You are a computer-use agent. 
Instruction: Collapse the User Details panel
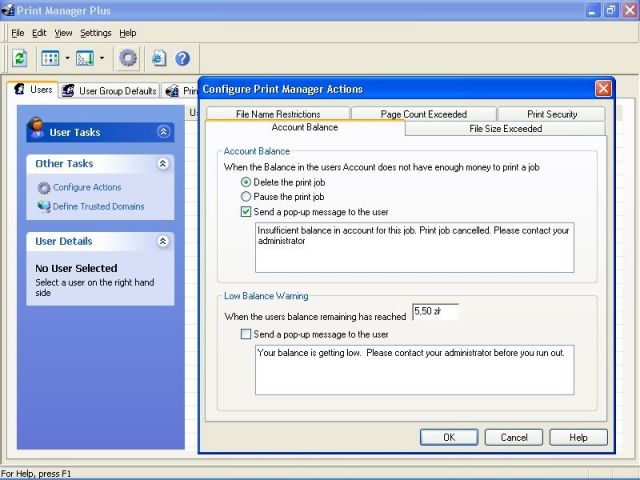[162, 241]
